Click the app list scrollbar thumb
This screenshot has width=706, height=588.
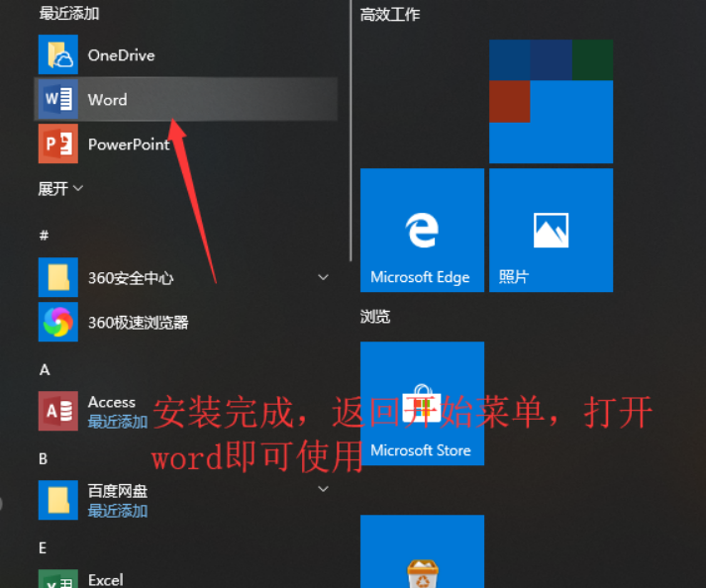coord(351,131)
